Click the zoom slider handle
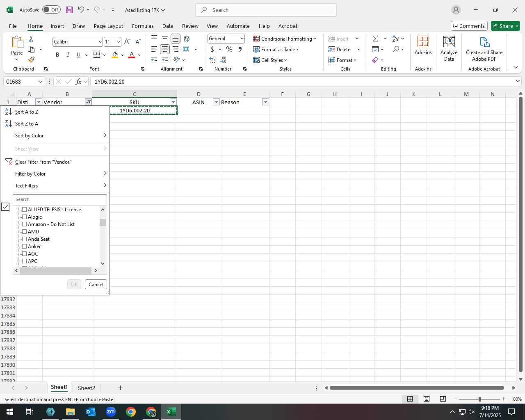 click(x=479, y=399)
